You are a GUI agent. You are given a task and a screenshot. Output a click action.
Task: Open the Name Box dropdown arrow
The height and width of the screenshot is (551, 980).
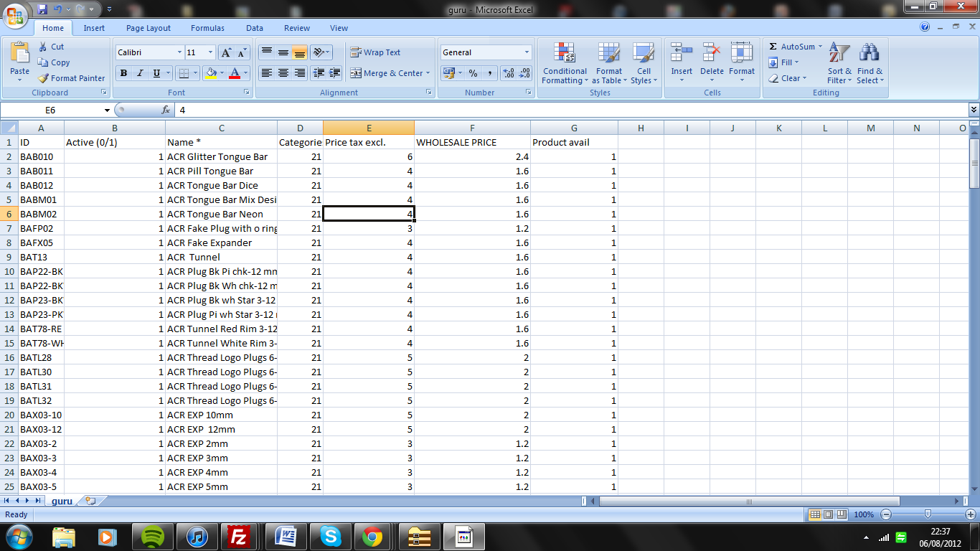coord(108,110)
